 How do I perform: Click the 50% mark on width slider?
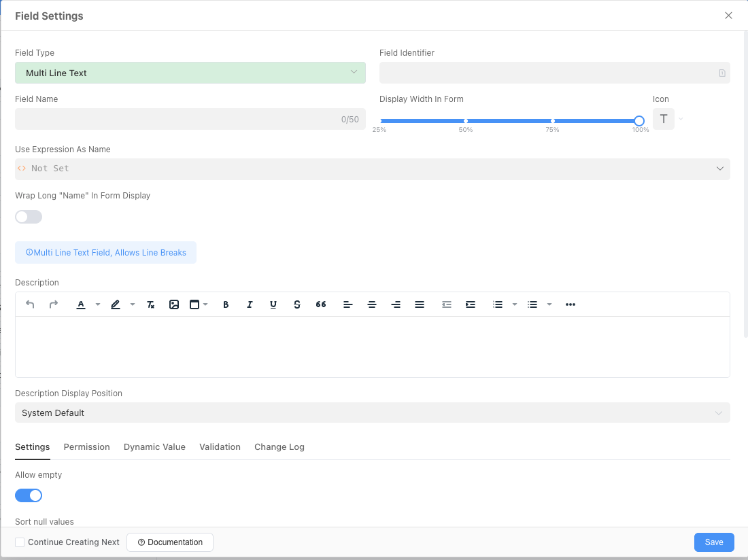point(466,121)
